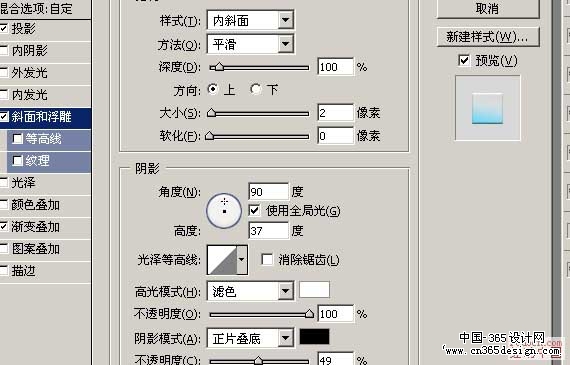This screenshot has width=570, height=365.
Task: Uncheck the 预览 preview checkbox
Action: coord(464,60)
